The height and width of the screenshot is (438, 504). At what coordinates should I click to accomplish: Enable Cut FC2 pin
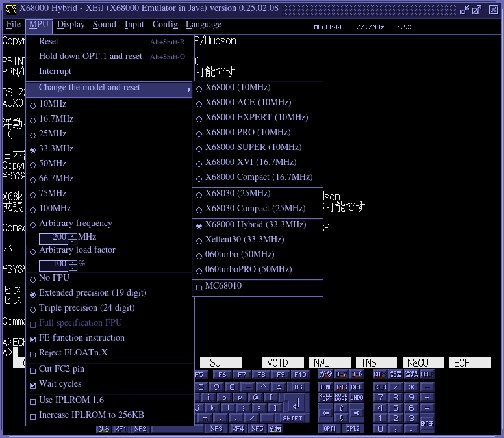click(110, 369)
